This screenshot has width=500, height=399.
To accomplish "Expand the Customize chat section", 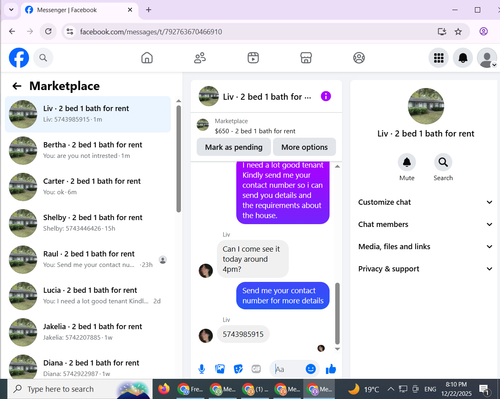I will coord(425,202).
